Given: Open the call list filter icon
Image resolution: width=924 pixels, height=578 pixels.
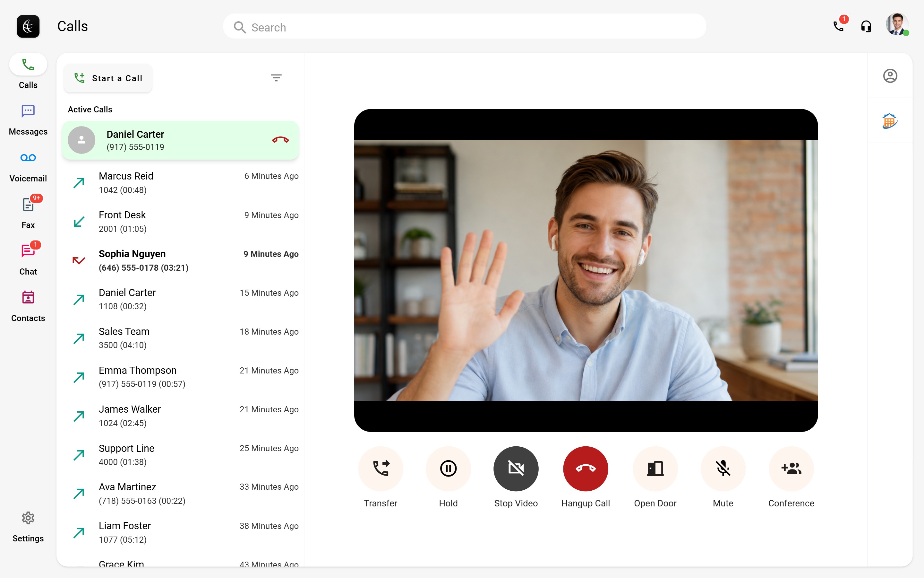Looking at the screenshot, I should coord(276,78).
